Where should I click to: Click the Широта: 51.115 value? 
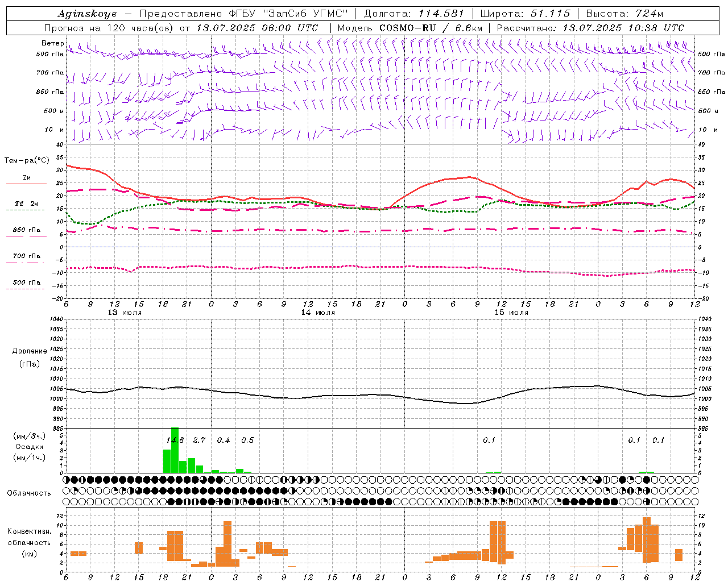526,14
